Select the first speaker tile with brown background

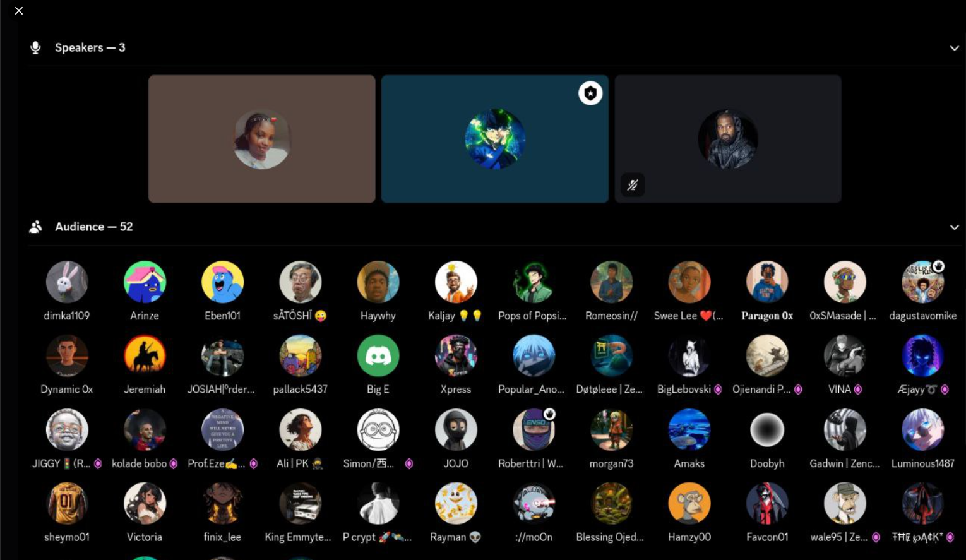point(262,139)
